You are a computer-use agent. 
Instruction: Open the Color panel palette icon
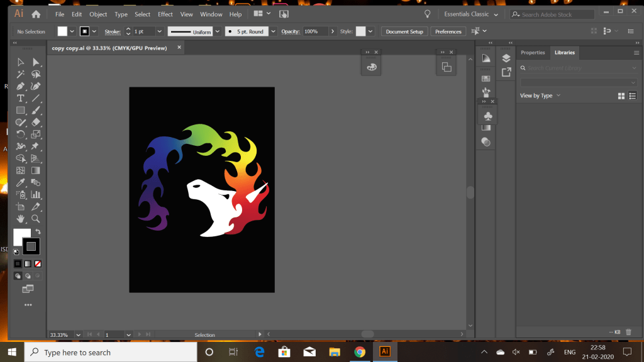pos(372,67)
